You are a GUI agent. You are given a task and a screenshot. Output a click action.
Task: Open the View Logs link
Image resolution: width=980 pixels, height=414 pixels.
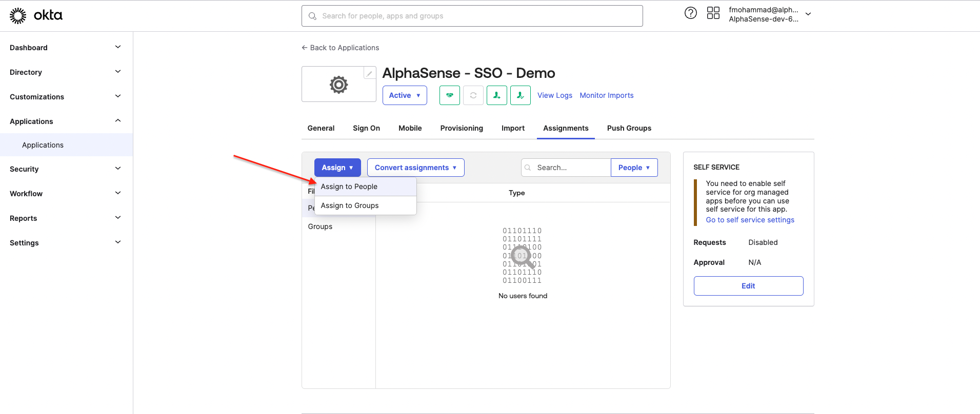click(555, 95)
